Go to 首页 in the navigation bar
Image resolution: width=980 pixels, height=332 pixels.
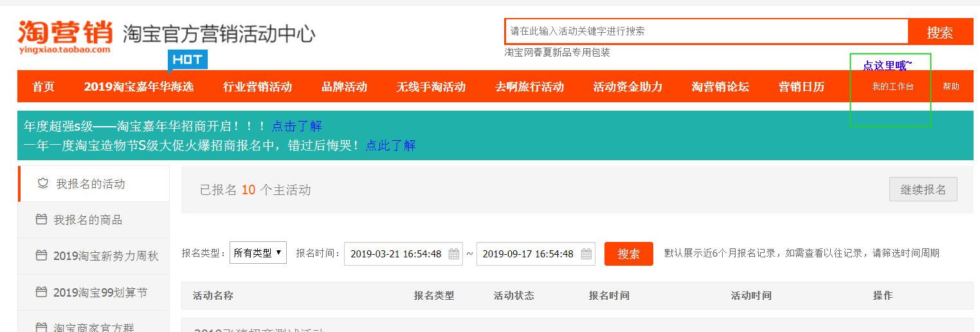click(x=44, y=87)
